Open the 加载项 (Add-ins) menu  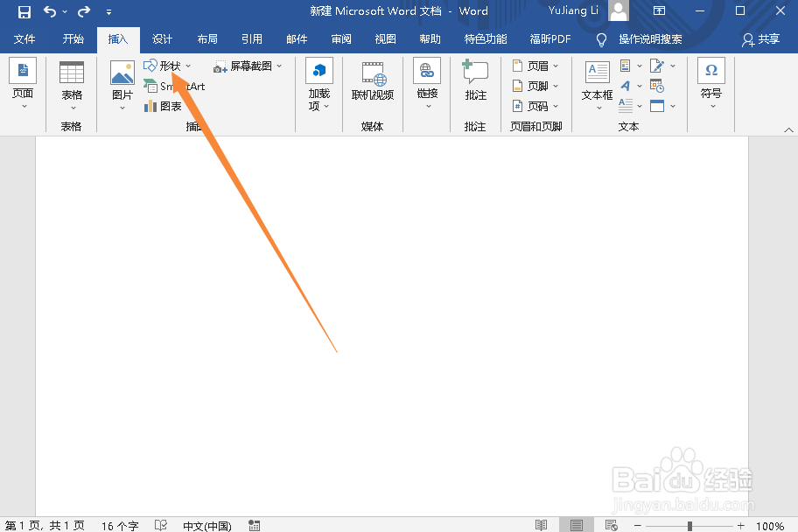click(x=319, y=84)
